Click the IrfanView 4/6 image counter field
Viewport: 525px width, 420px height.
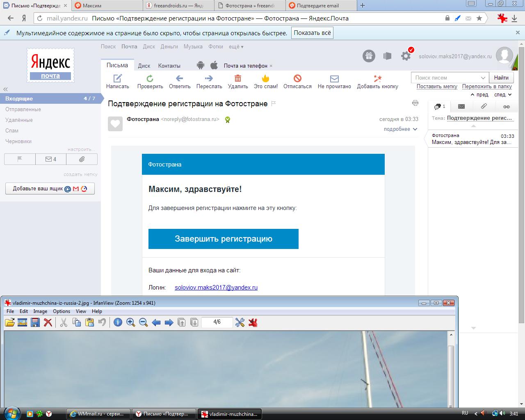(217, 322)
